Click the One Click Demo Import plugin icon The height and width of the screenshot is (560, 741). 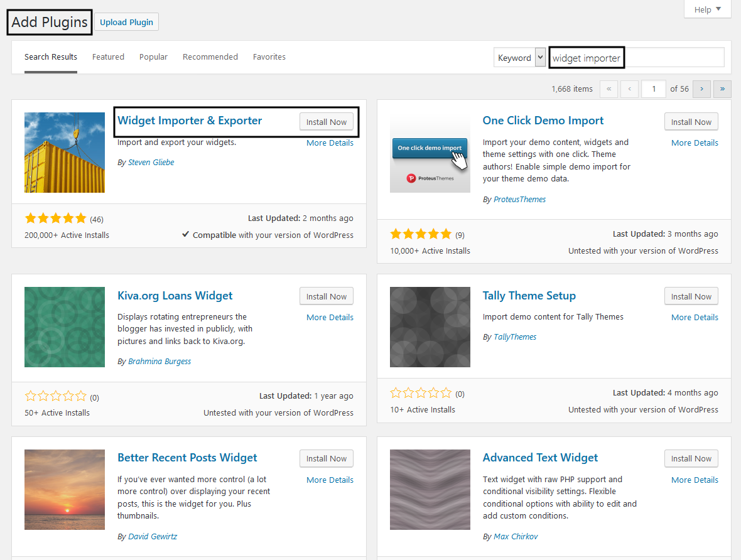pyautogui.click(x=430, y=153)
